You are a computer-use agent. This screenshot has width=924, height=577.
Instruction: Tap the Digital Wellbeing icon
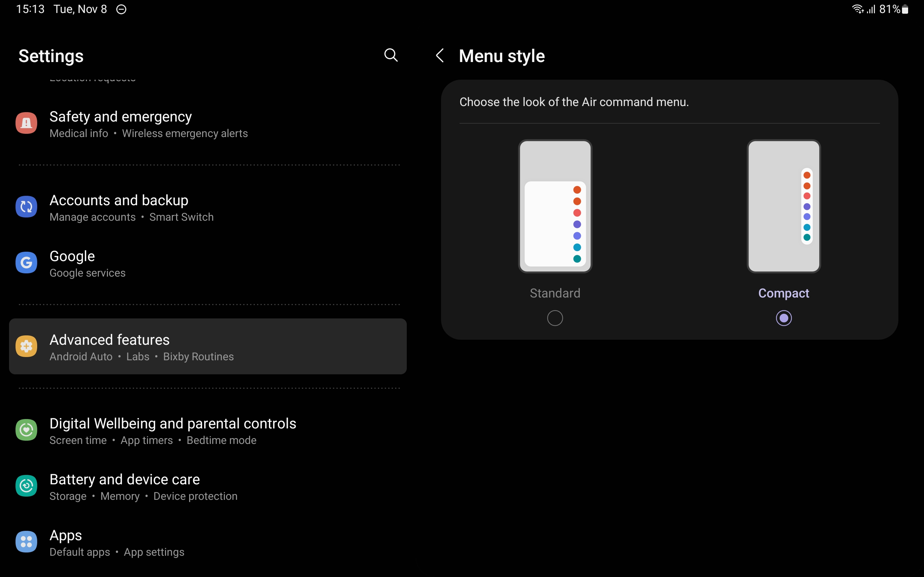(x=26, y=430)
